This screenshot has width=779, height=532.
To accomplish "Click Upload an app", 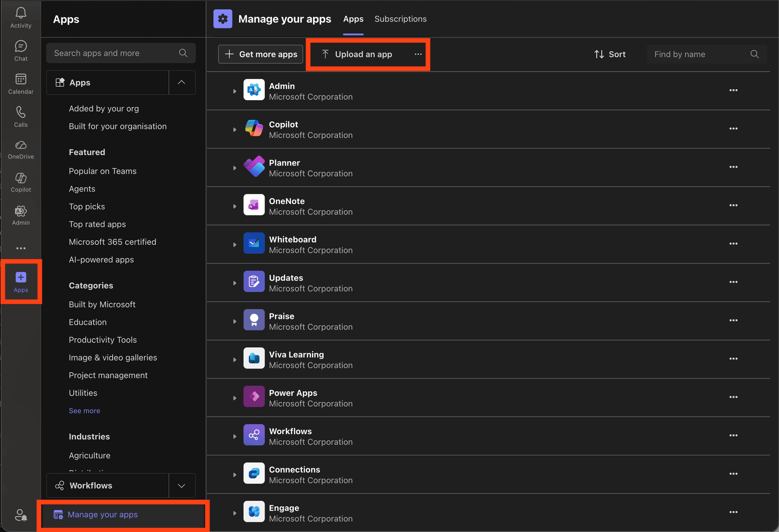I will tap(357, 54).
